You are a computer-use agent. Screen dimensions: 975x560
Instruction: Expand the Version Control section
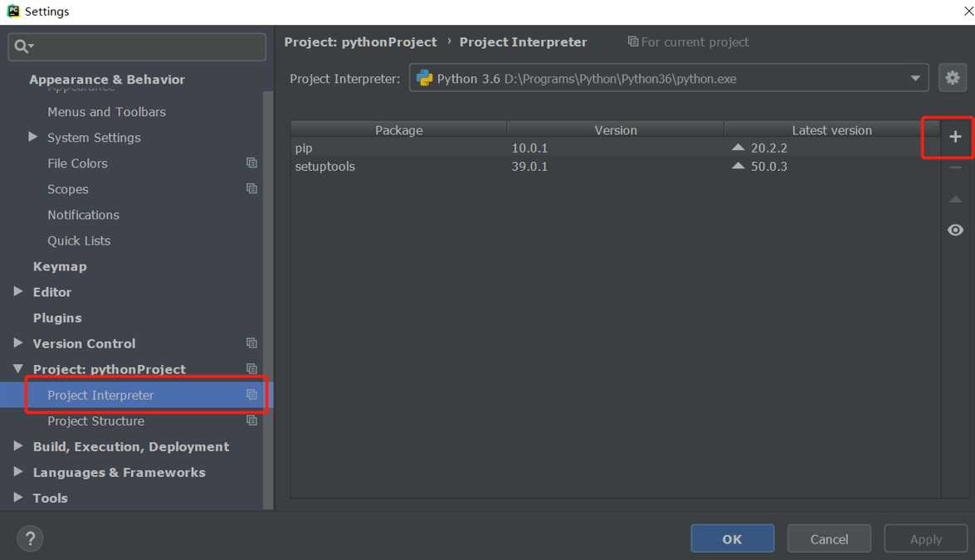(x=18, y=343)
